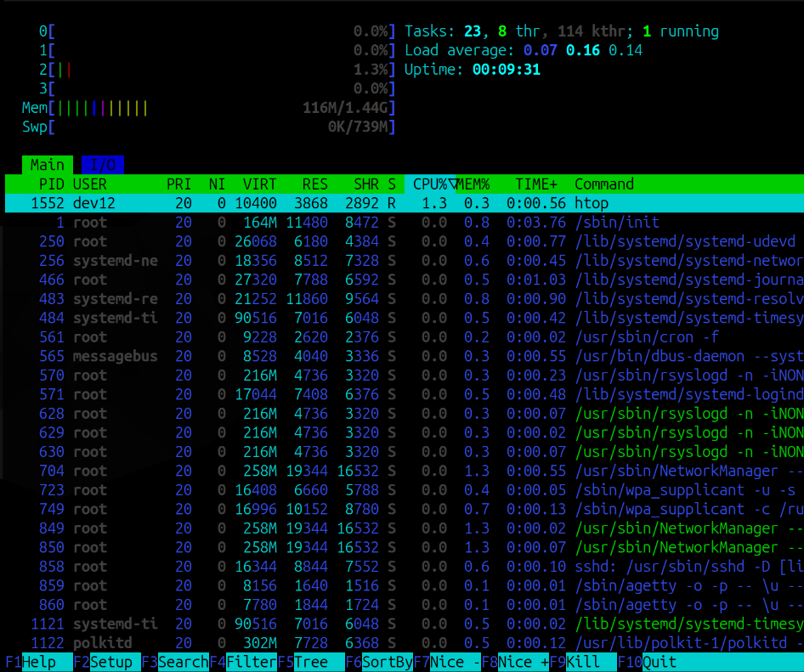Toggle sort direction on CPU% column
Screen dimensions: 804x672
click(430, 184)
